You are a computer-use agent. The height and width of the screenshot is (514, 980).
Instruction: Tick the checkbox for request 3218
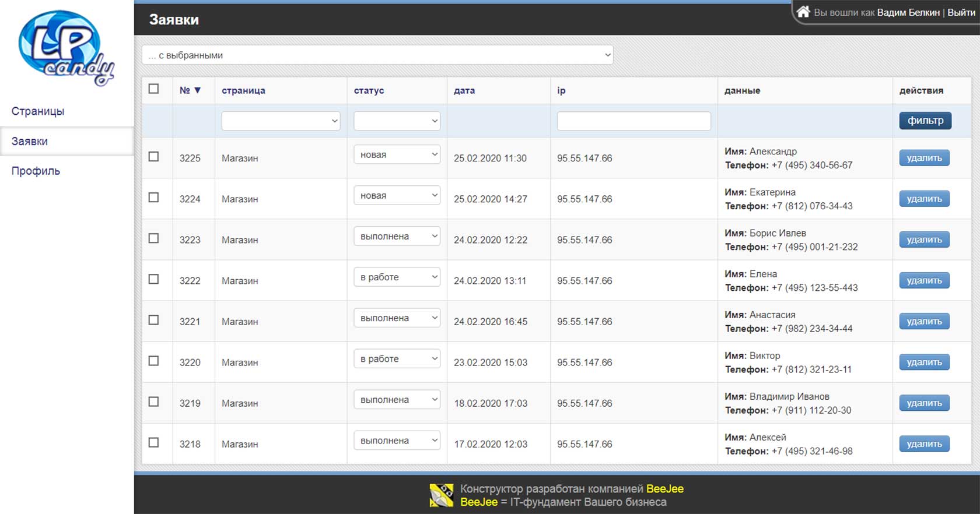click(x=153, y=442)
